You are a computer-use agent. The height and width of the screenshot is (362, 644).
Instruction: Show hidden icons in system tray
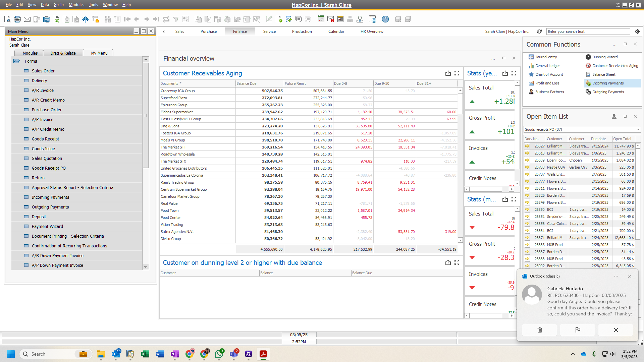pyautogui.click(x=573, y=354)
